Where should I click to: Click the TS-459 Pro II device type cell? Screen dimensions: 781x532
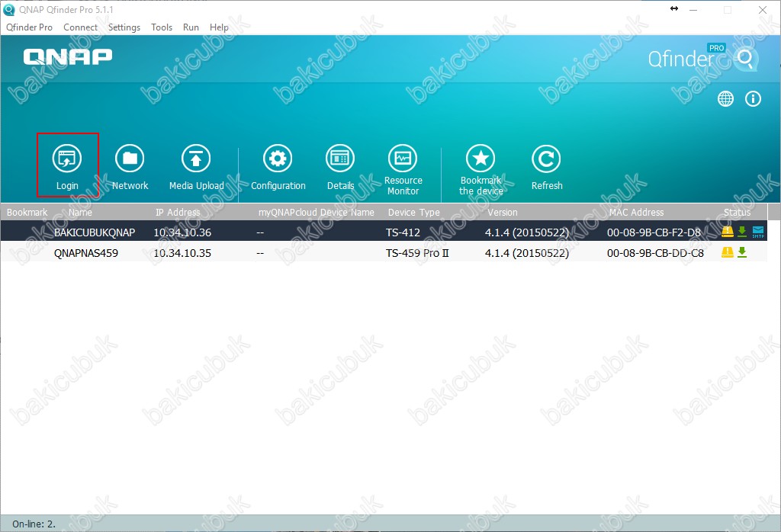tap(417, 252)
